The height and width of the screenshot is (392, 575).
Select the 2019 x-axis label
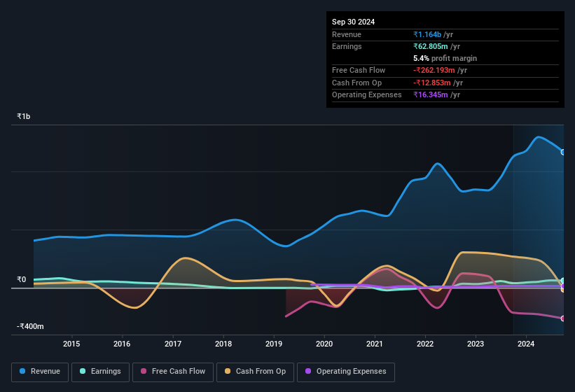[x=274, y=344]
